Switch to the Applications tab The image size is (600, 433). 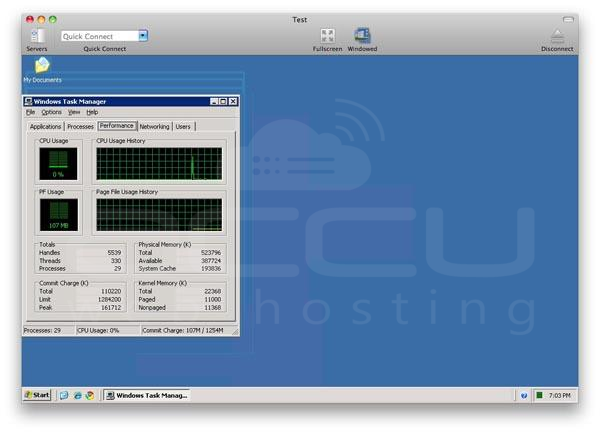click(45, 126)
